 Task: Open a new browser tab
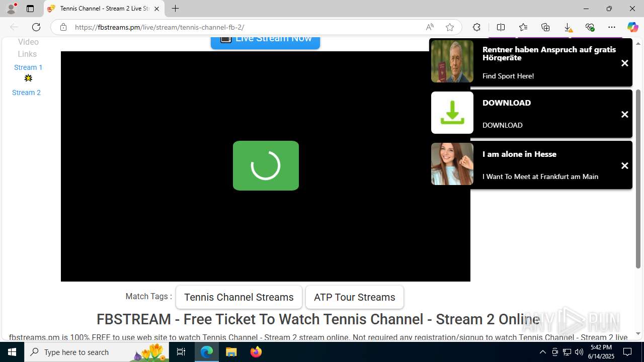[x=175, y=9]
